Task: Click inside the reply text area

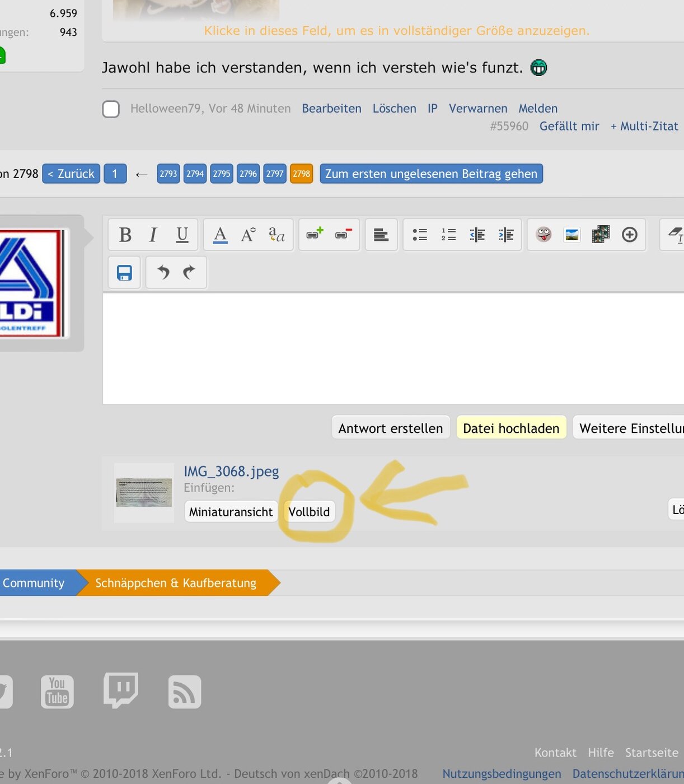Action: [393, 348]
